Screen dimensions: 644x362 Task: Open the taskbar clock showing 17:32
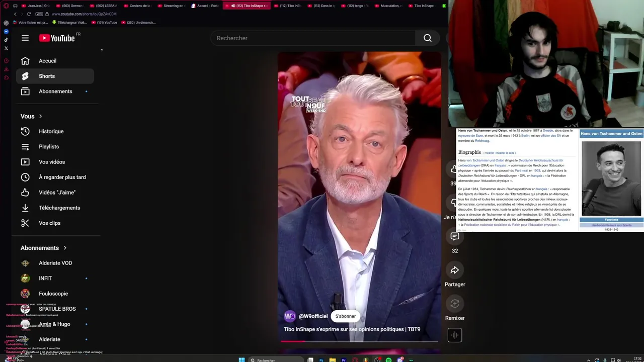pos(637,359)
